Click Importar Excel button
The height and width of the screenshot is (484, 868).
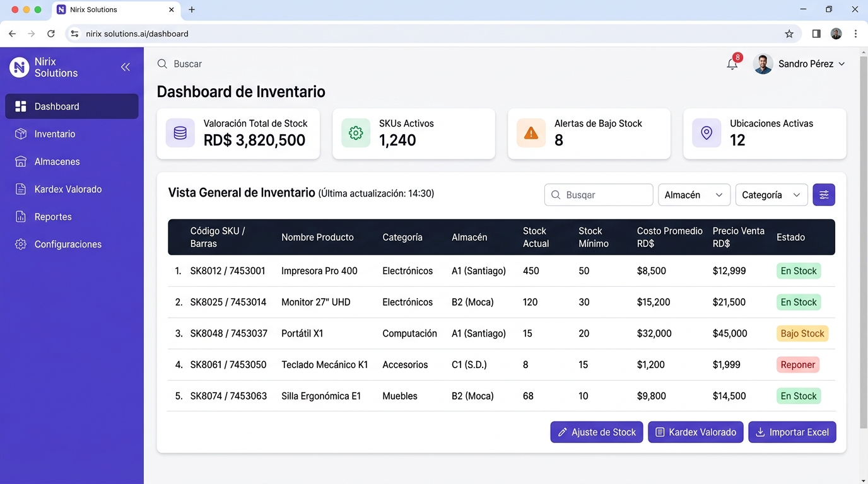792,432
